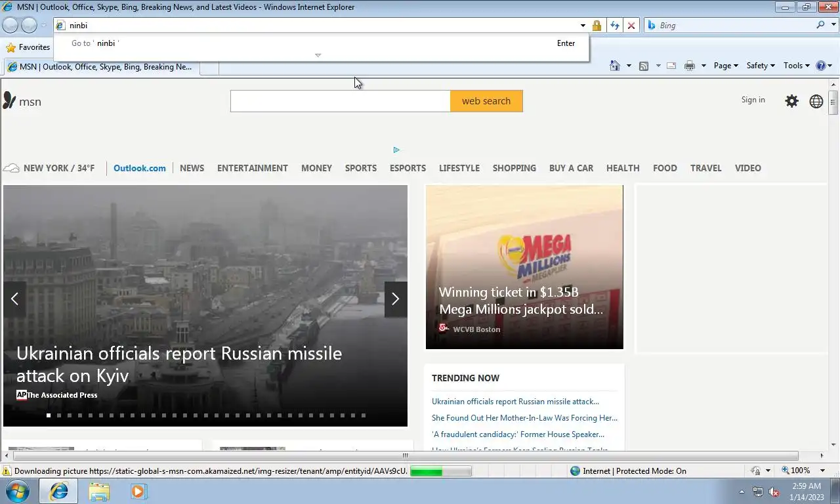The width and height of the screenshot is (840, 504).
Task: Click the Bing search box
Action: [x=736, y=25]
